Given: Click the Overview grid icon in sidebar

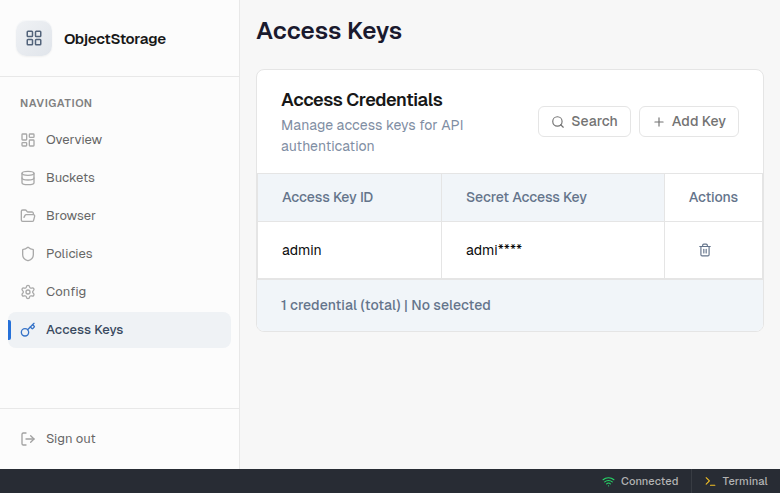Looking at the screenshot, I should [28, 140].
